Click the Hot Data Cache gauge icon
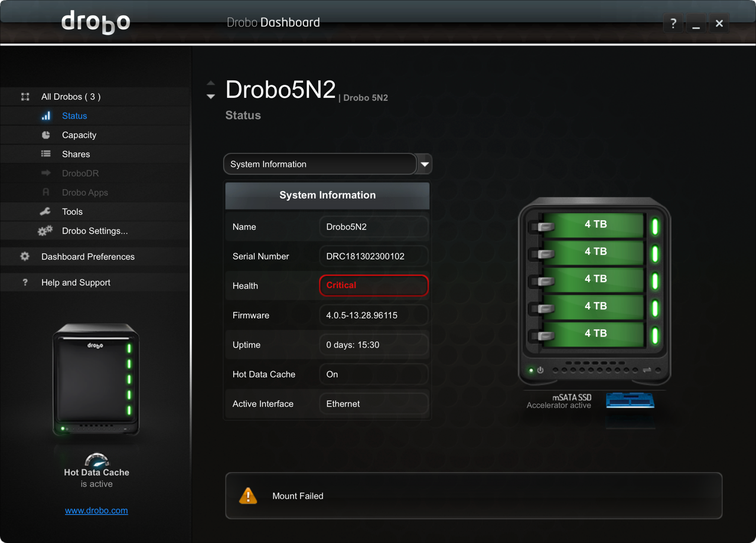This screenshot has width=756, height=543. tap(97, 459)
